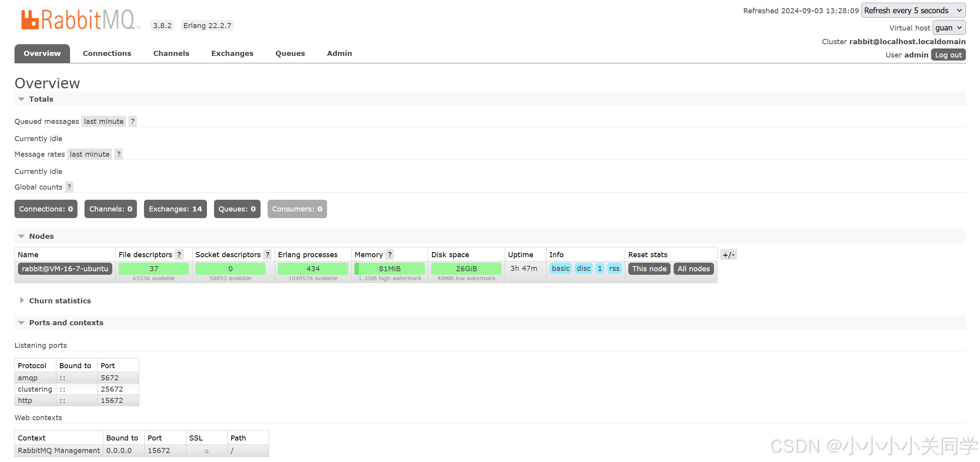Open Exchanges: 14 global count

point(175,209)
